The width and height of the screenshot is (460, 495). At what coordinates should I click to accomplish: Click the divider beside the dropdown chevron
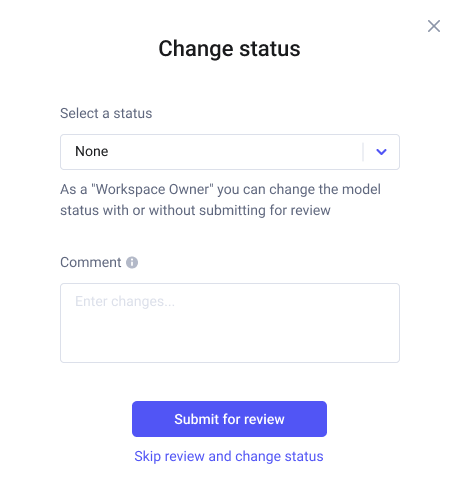(x=363, y=152)
